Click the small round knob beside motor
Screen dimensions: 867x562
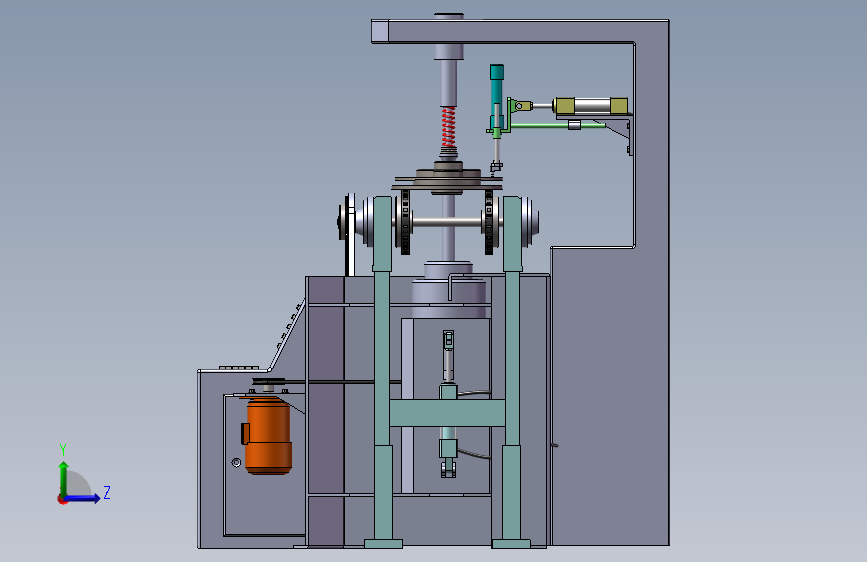(x=236, y=462)
